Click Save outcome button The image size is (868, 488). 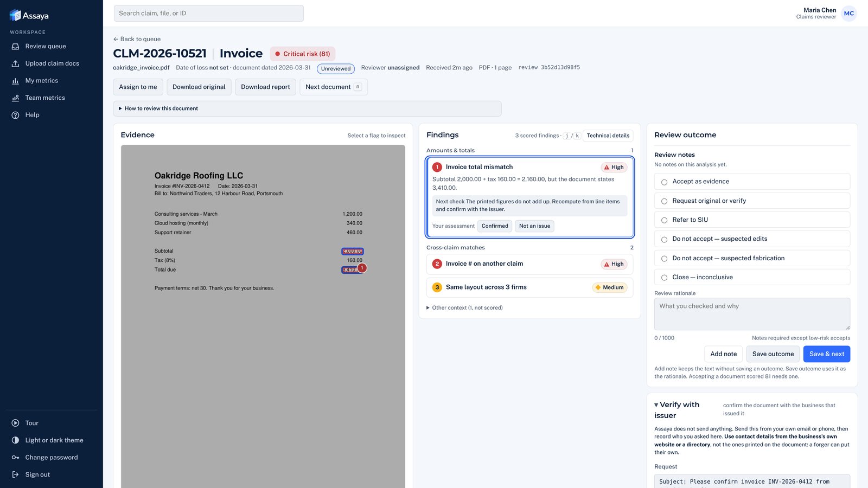tap(773, 354)
